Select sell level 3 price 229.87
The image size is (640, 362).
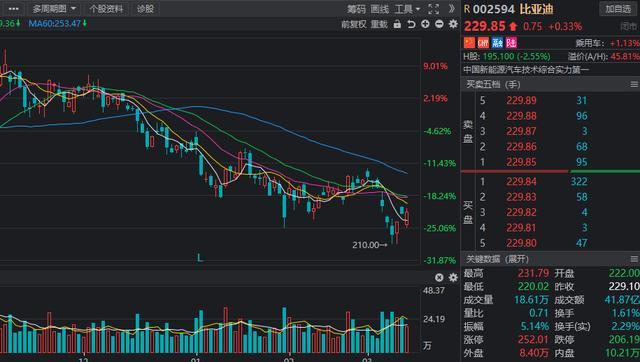click(x=521, y=131)
